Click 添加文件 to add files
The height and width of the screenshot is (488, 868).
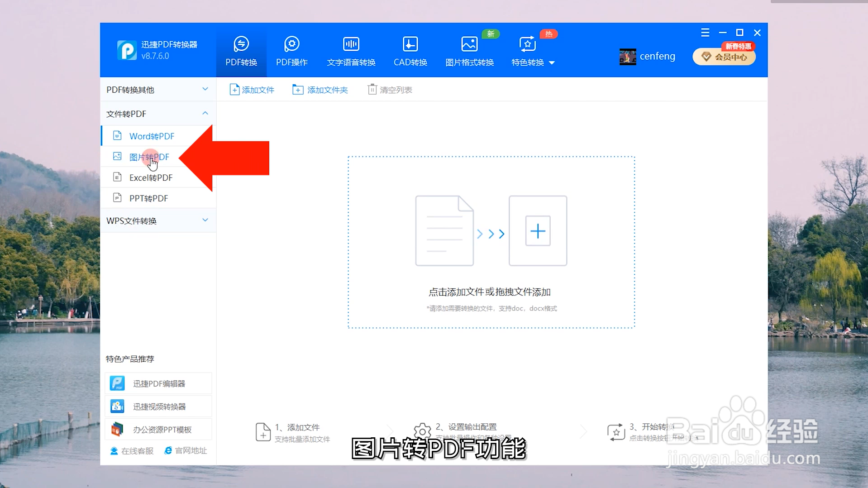[252, 89]
